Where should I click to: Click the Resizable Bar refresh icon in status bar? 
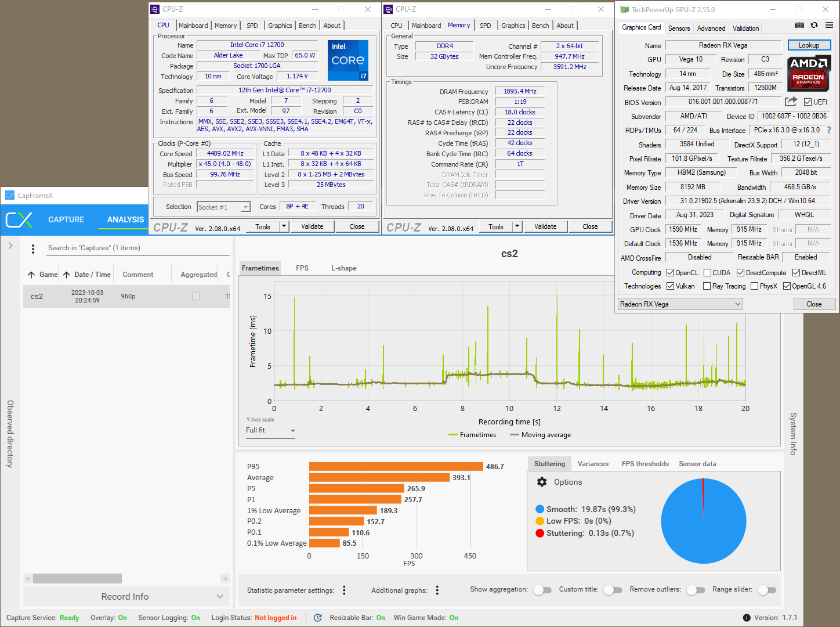pyautogui.click(x=318, y=618)
